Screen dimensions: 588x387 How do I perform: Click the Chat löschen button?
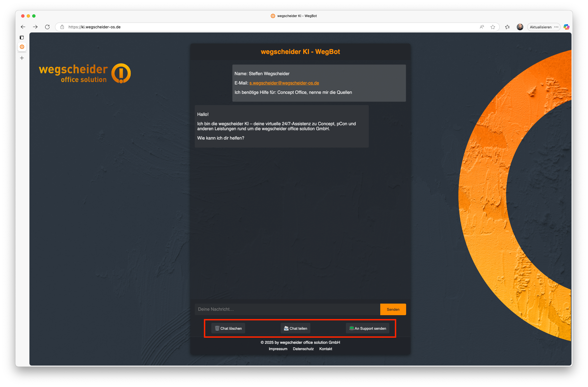coord(228,328)
